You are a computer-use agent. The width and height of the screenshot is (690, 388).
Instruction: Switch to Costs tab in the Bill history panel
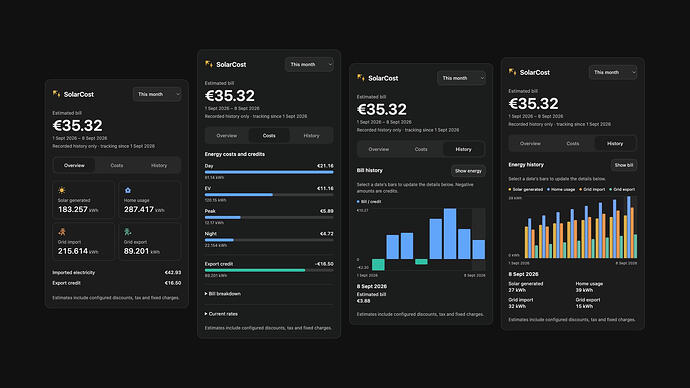coord(421,149)
